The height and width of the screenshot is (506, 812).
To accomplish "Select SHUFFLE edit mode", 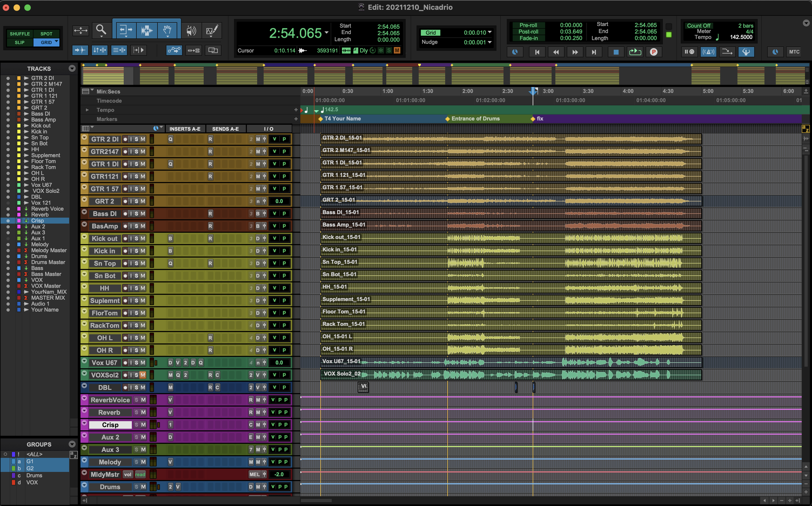I will pos(20,34).
